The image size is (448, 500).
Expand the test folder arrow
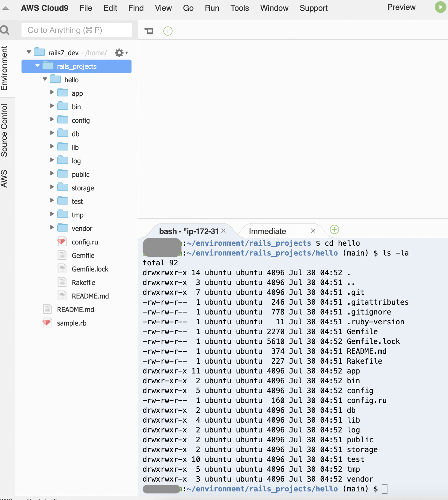pos(52,201)
